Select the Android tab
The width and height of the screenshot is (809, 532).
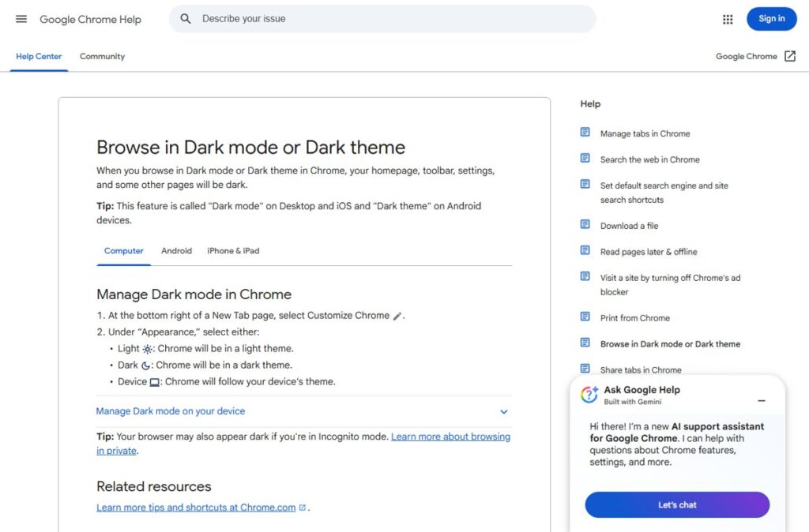pyautogui.click(x=176, y=251)
